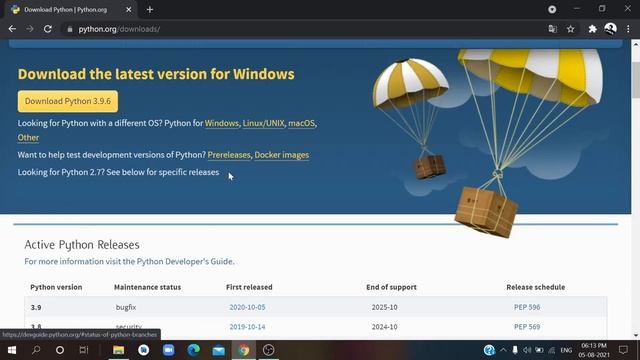Click the help question-mark tray icon
The width and height of the screenshot is (640, 360).
click(x=489, y=350)
